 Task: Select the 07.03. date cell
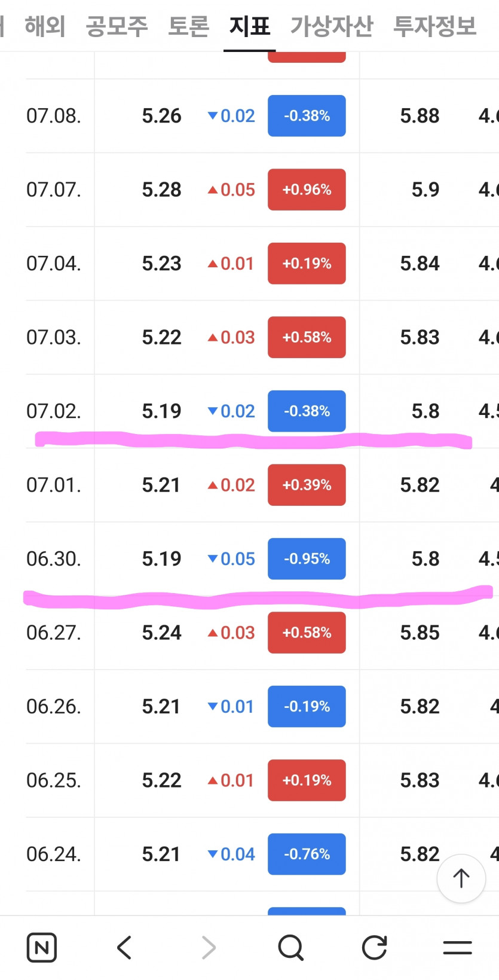pos(54,337)
